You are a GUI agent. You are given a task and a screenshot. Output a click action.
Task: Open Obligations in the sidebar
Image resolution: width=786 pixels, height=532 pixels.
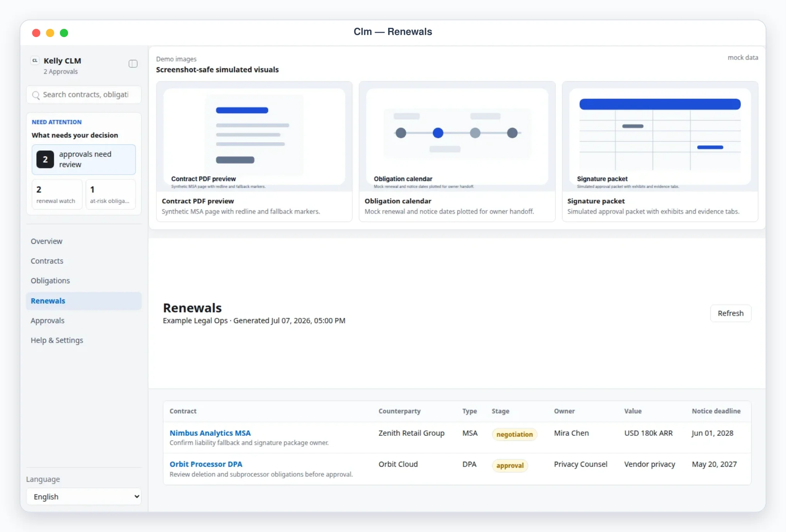(50, 280)
